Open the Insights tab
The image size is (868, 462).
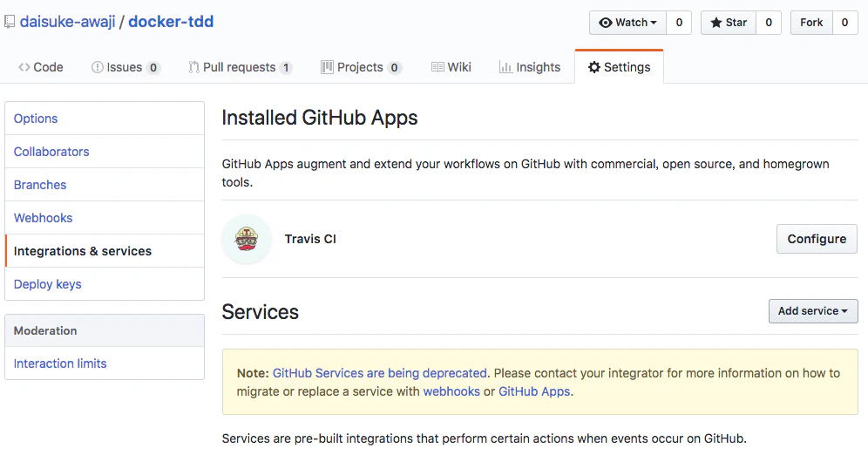click(530, 67)
